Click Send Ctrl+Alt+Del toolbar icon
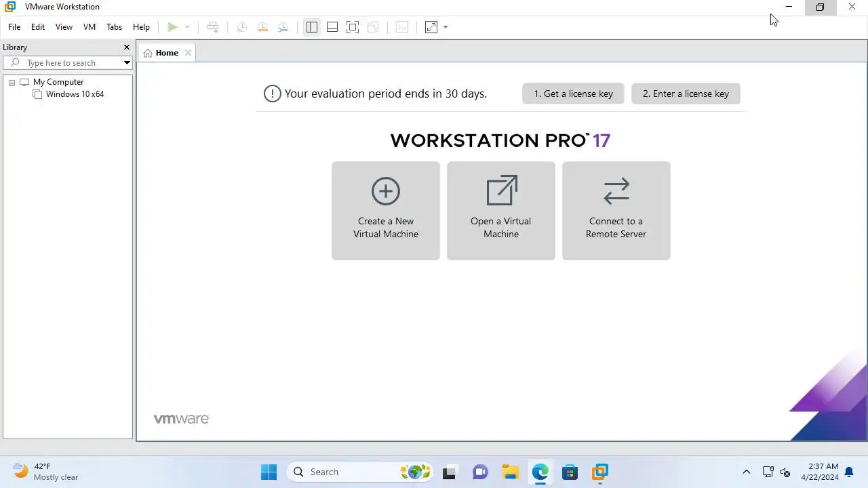 coord(213,27)
